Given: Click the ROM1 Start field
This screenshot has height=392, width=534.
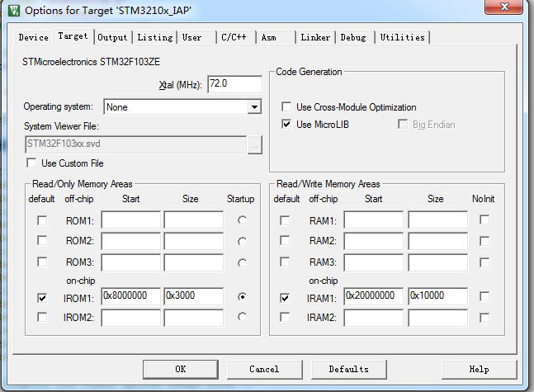Looking at the screenshot, I should click(130, 220).
